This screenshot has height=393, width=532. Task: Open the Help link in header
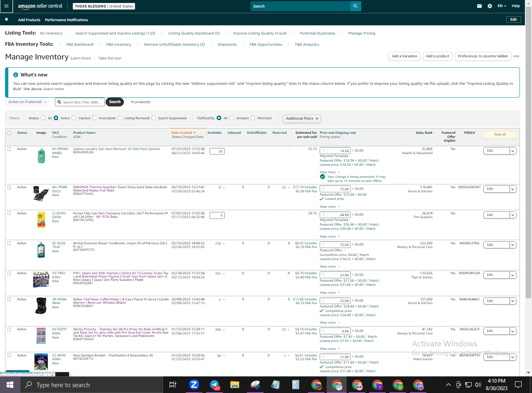pos(516,6)
